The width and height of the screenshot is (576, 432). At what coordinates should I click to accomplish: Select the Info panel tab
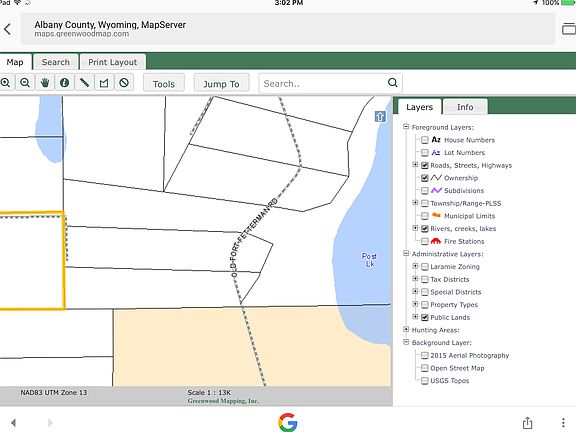(465, 107)
